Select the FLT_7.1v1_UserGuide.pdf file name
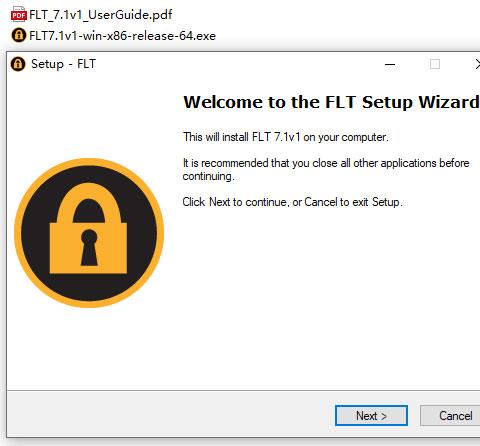This screenshot has width=480, height=446. coord(101,15)
